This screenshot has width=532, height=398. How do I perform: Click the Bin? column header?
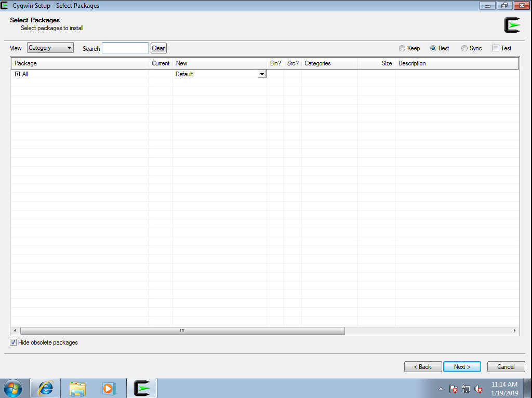[275, 63]
